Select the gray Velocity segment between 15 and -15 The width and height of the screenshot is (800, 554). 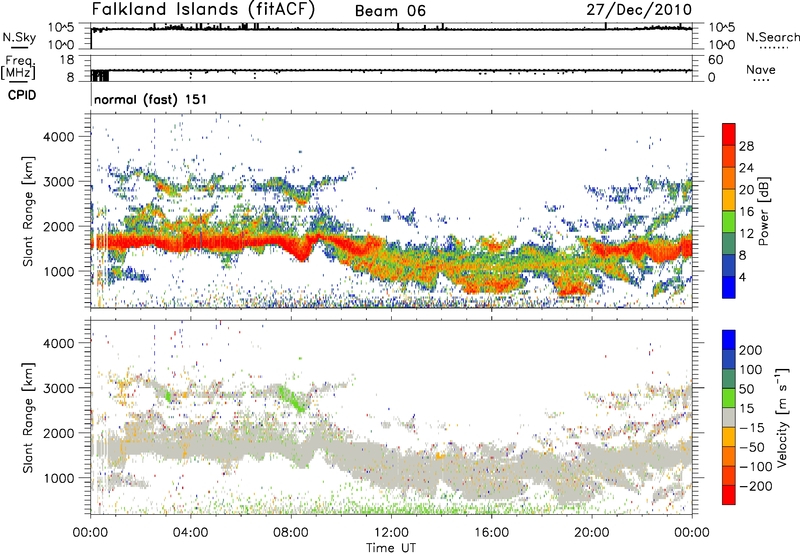pos(729,417)
